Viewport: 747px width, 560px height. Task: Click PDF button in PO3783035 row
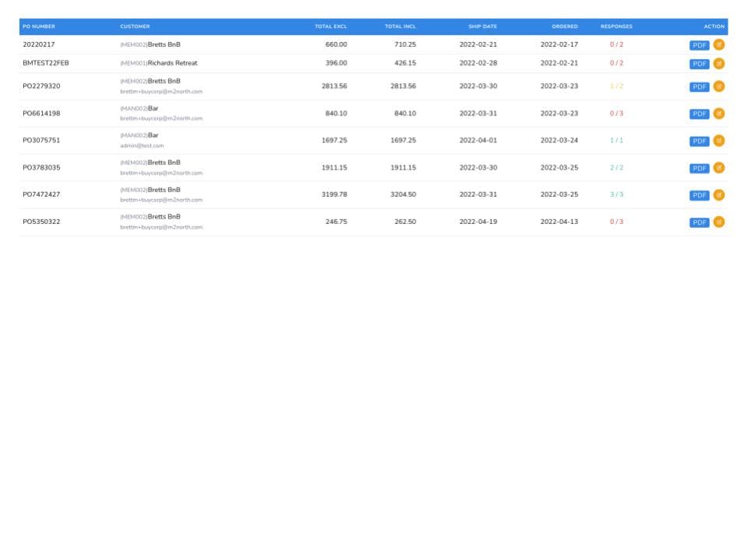700,168
